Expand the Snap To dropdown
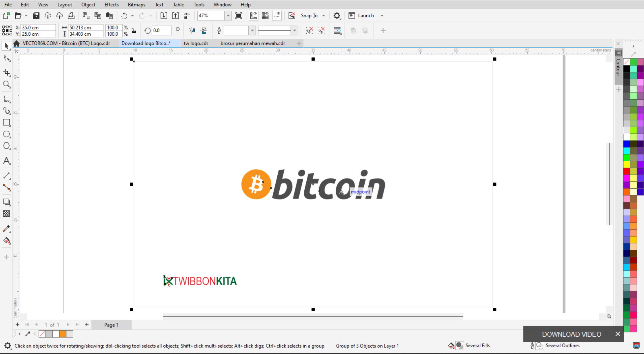Screen dimensions: 644x354 [324, 16]
